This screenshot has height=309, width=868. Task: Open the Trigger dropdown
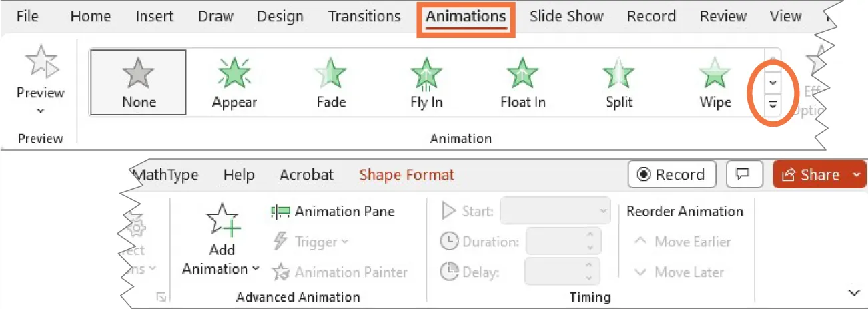[311, 242]
